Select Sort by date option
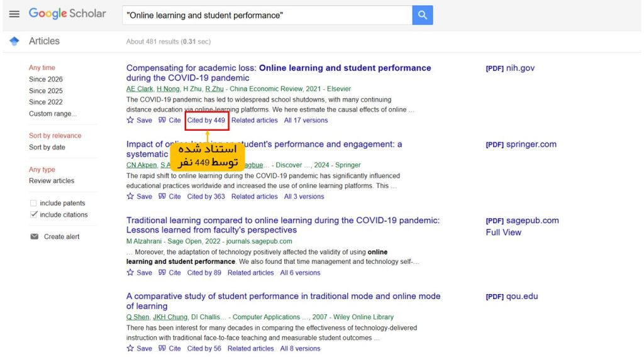 [47, 147]
